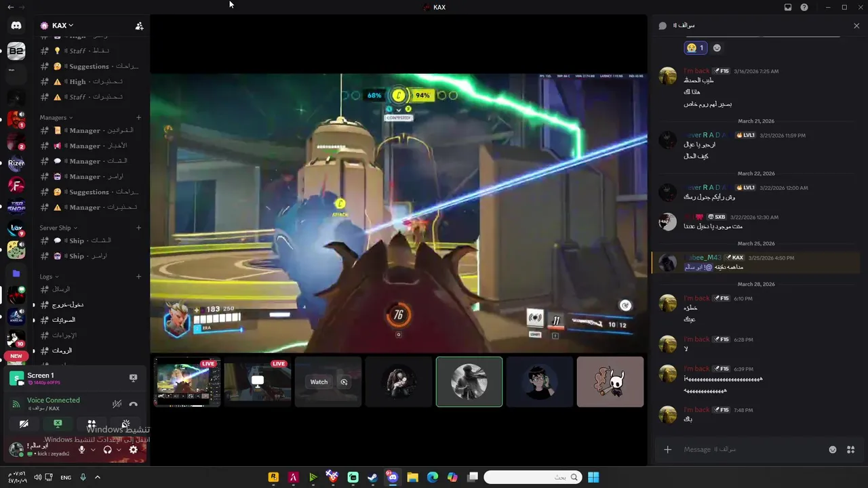Add reaction with the smiley button
The width and height of the screenshot is (868, 488).
(x=717, y=47)
